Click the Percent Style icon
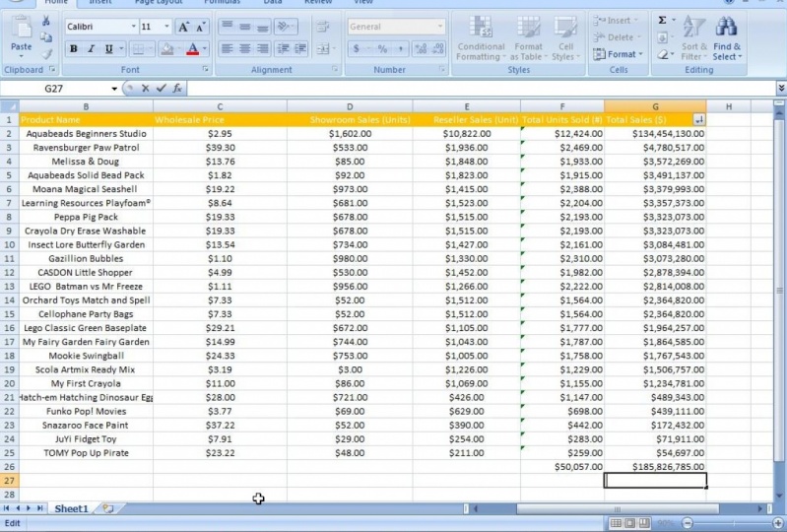 pos(382,48)
